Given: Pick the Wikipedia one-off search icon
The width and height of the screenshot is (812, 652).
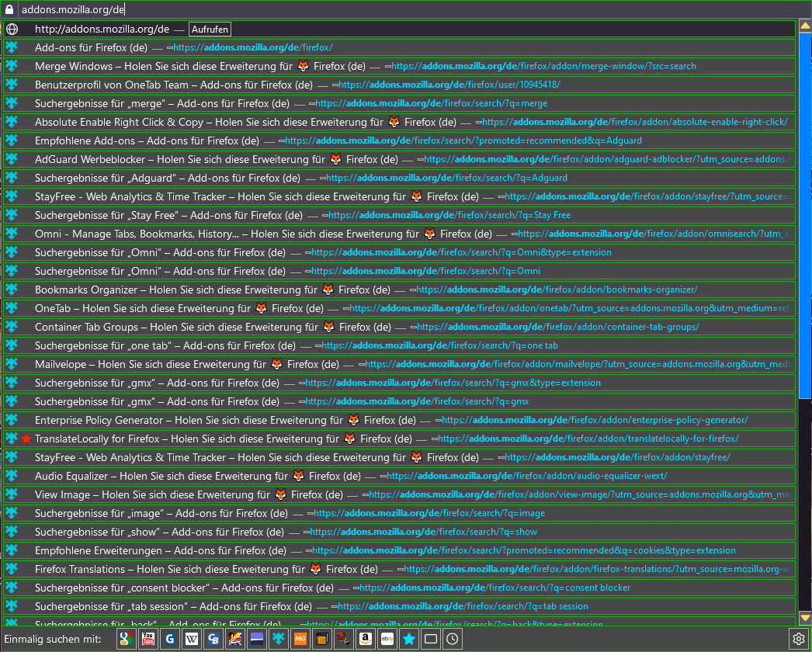Looking at the screenshot, I should point(192,639).
